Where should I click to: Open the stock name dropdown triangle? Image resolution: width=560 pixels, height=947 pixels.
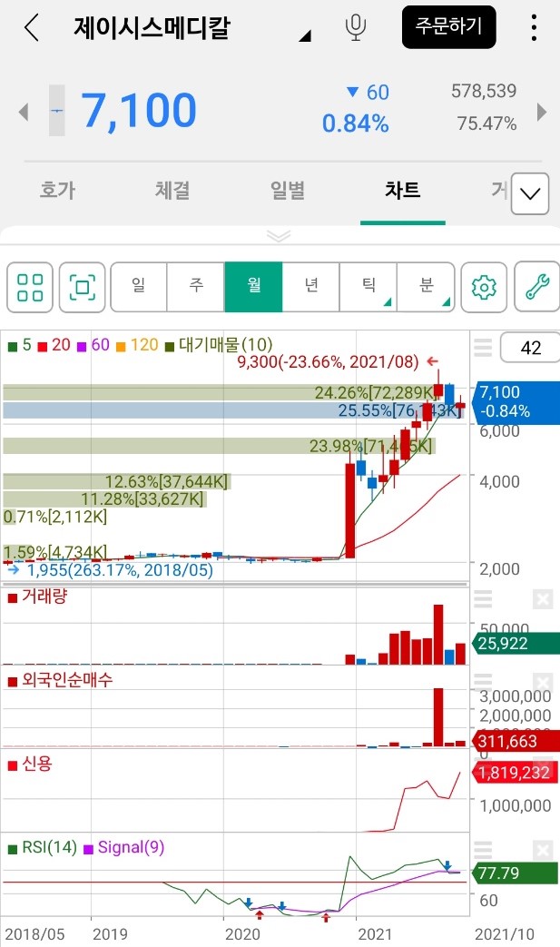click(x=305, y=35)
